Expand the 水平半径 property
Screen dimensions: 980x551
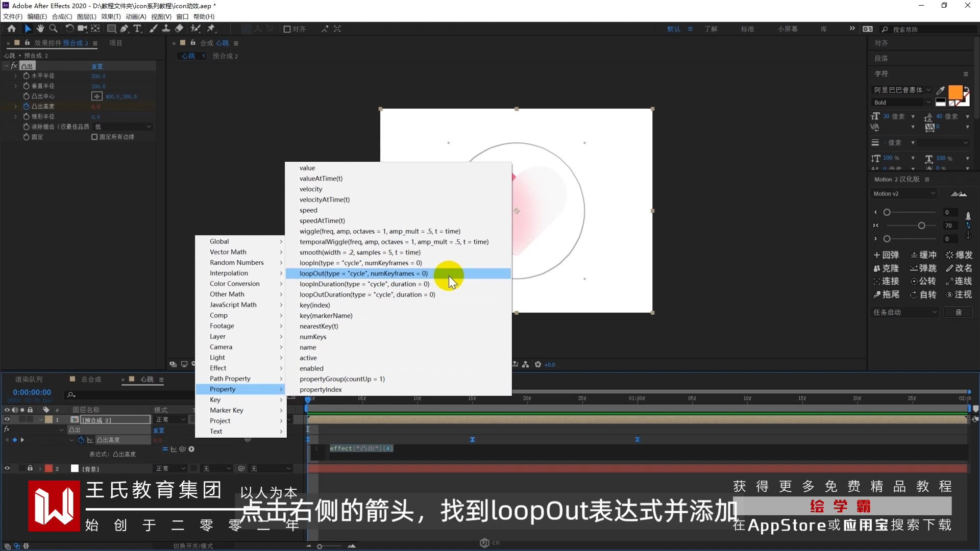tap(15, 76)
